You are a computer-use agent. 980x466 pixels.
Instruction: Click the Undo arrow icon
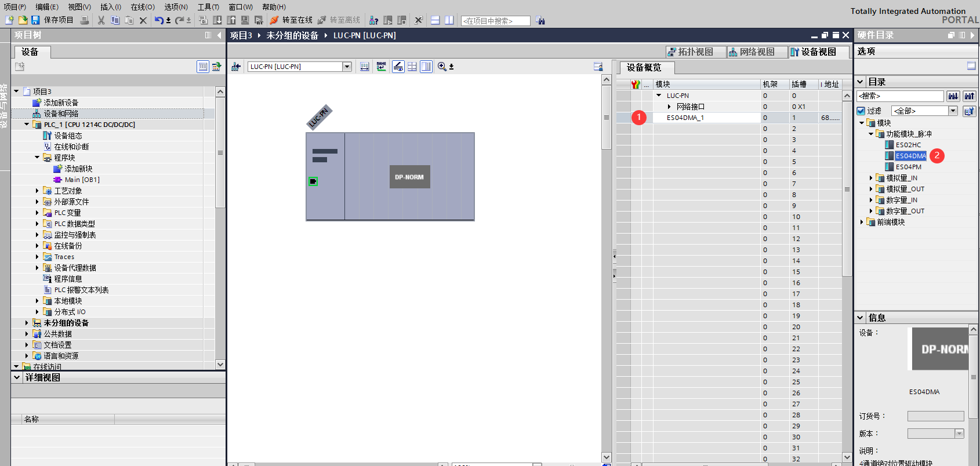[158, 20]
